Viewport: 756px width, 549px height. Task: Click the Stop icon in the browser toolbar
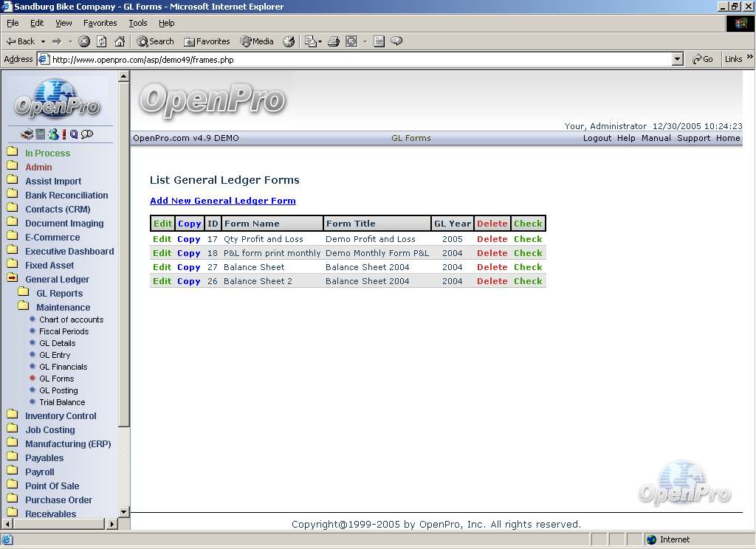(84, 41)
